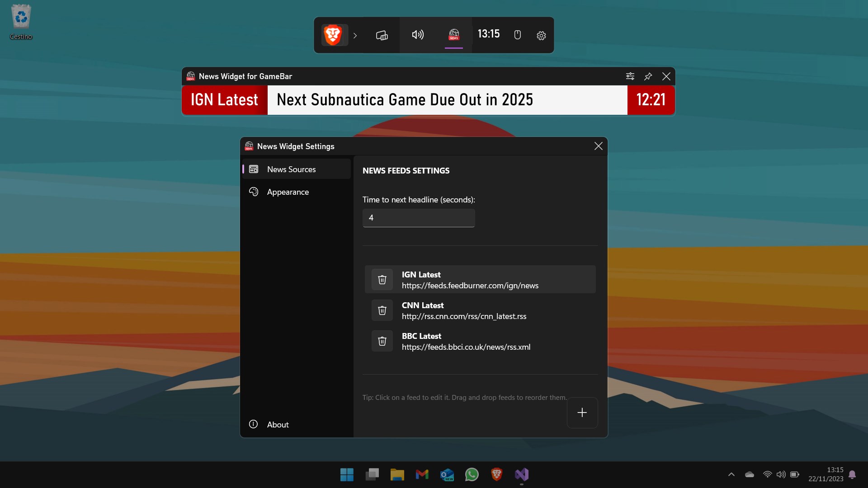Delete the IGN Latest feed
The height and width of the screenshot is (488, 868).
[382, 280]
